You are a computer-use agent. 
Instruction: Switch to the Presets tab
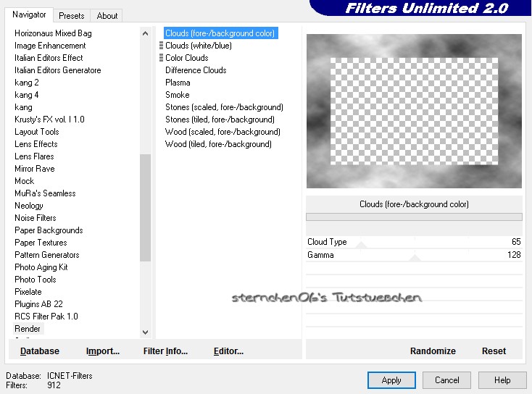tap(71, 16)
